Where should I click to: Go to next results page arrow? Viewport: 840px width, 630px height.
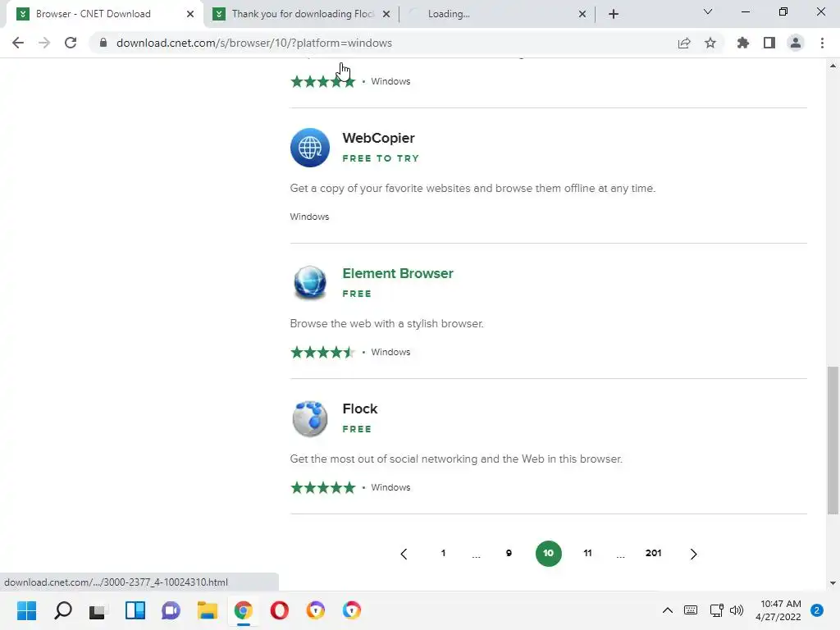(693, 554)
